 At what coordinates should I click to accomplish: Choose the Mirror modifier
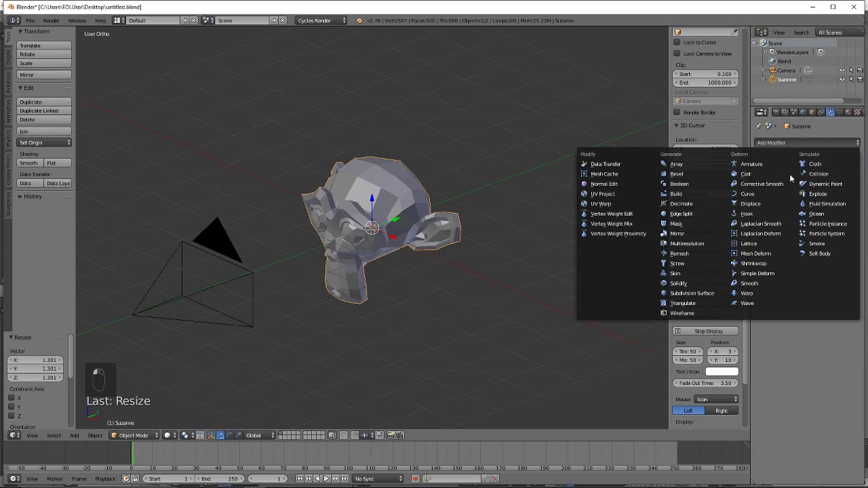point(677,233)
